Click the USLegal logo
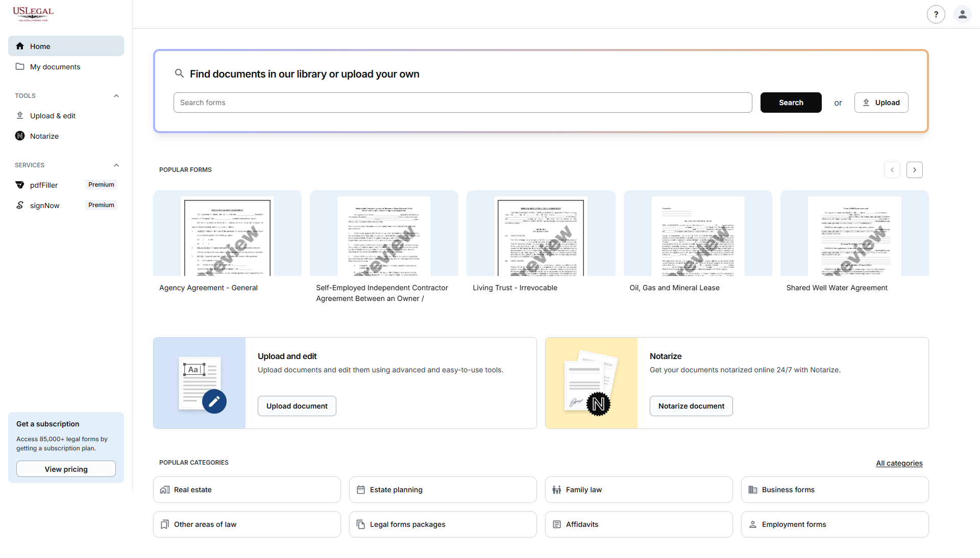Image resolution: width=980 pixels, height=558 pixels. [33, 14]
